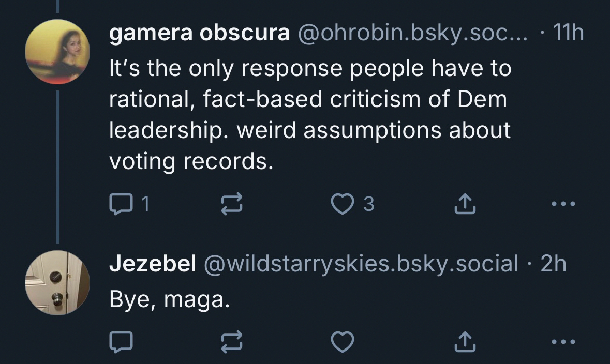Click the "Jezebel" display name

click(152, 264)
